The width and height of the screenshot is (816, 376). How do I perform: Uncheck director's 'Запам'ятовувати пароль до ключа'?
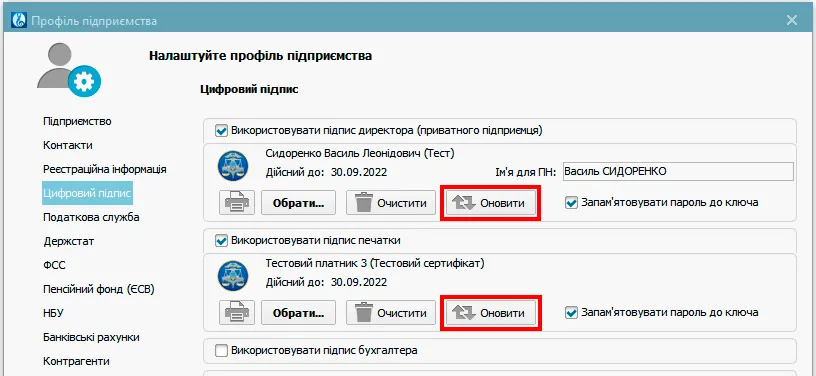pos(571,202)
